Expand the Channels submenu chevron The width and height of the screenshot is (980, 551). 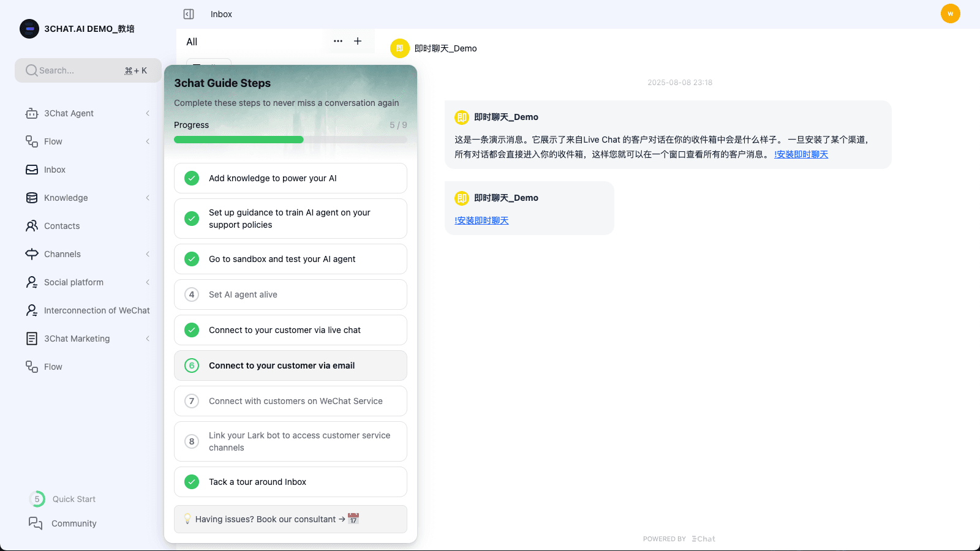148,254
